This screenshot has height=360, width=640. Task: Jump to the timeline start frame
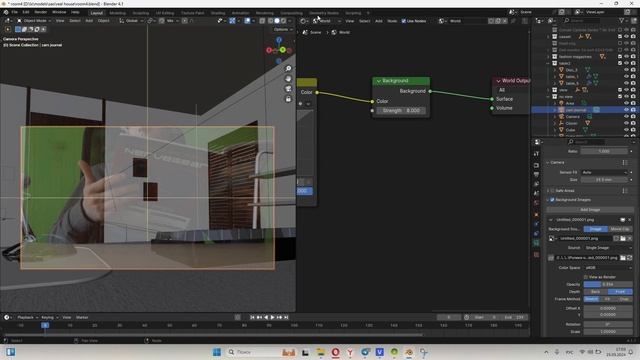(x=252, y=317)
